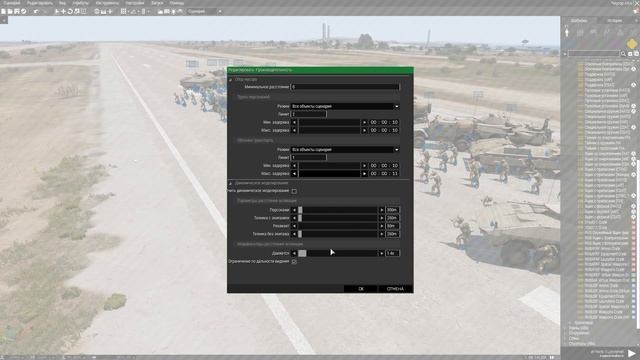Decrease first Мин. задержка with left arrow
Viewport: 640px width, 360px height.
pos(294,122)
